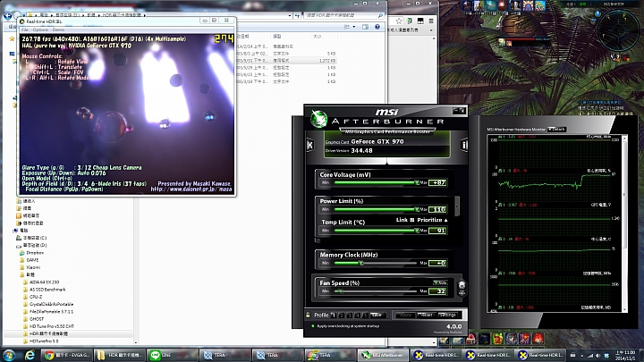644x362 pixels.
Task: Click the Memory Clock slider track
Action: coord(376,263)
